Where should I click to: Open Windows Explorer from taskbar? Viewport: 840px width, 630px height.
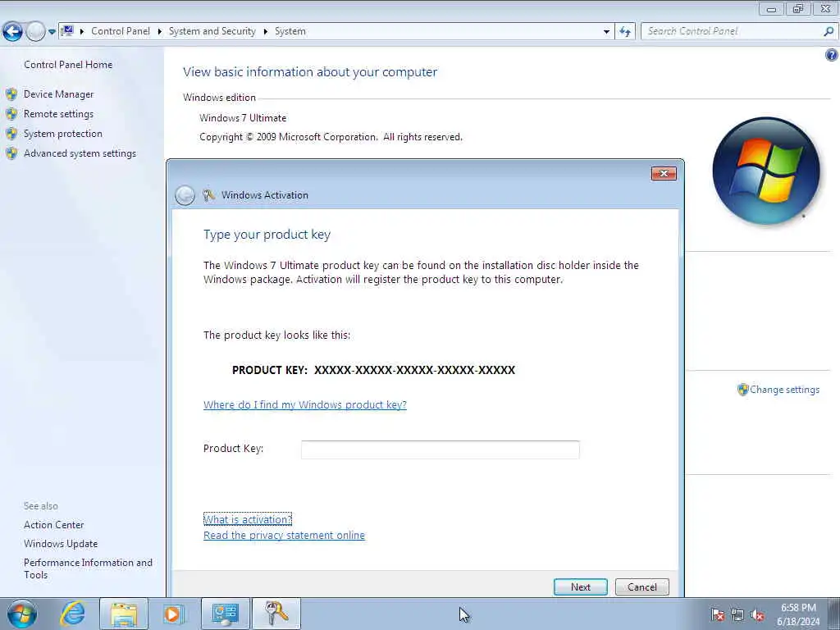124,614
